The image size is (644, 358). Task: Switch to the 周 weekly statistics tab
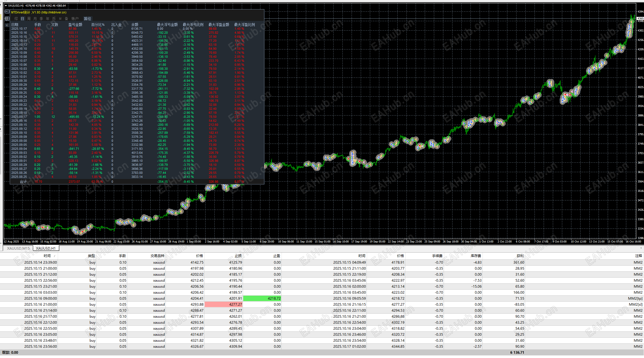coord(29,19)
